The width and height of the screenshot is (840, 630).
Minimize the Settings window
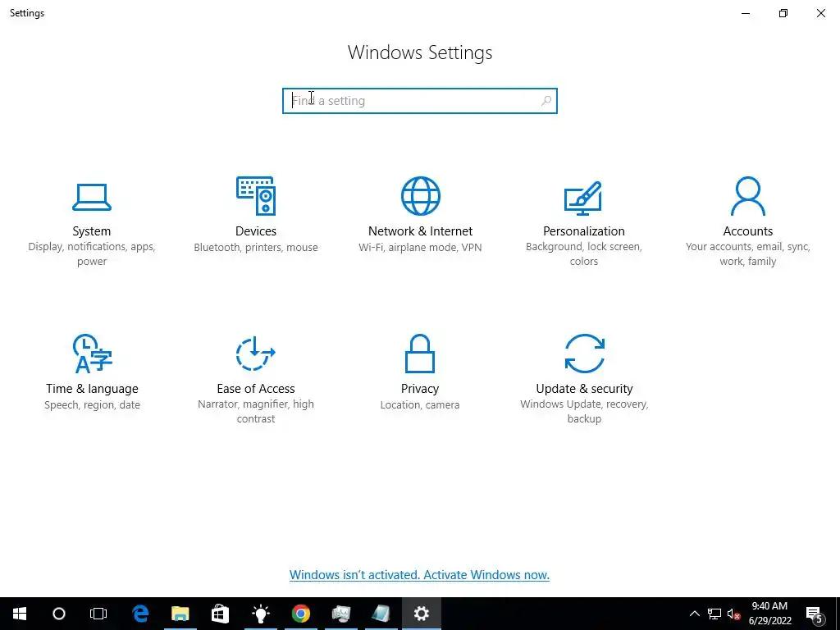[x=746, y=13]
